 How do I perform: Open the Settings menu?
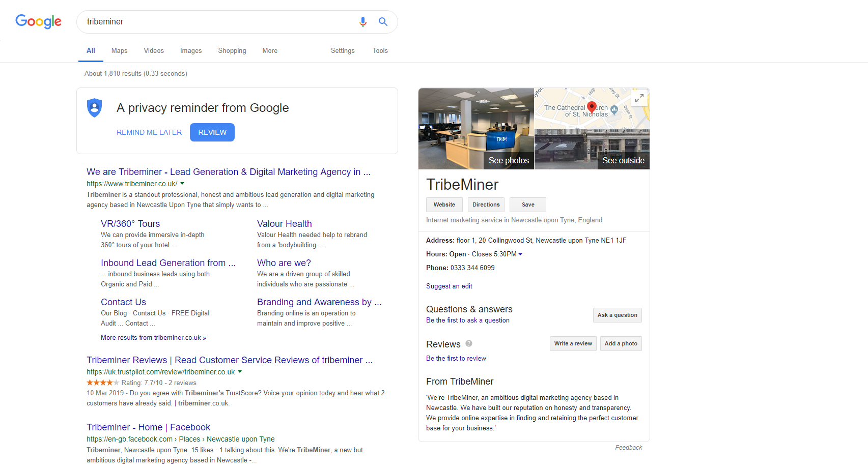[x=343, y=51]
